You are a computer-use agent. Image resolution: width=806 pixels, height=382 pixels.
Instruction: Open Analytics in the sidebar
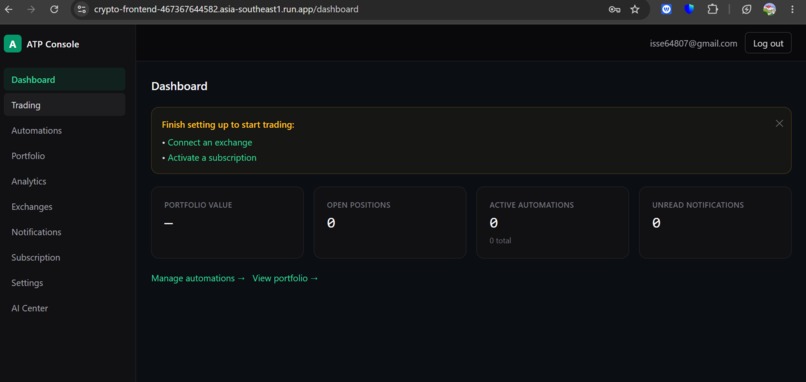point(64,181)
